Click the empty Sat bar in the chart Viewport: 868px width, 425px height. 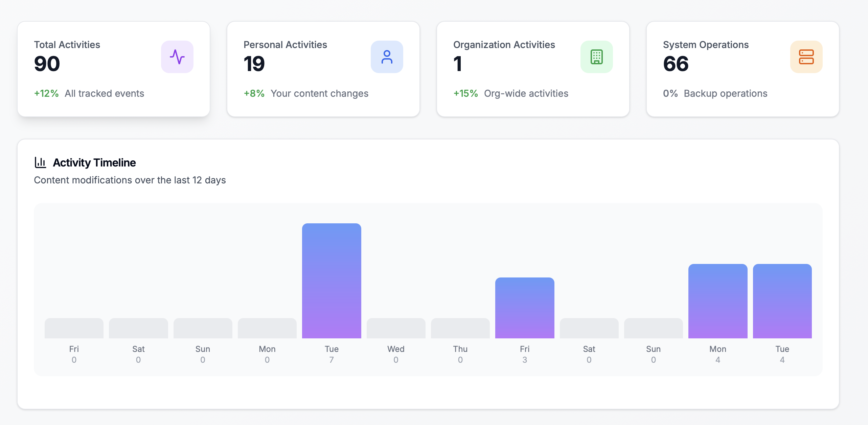coord(138,328)
